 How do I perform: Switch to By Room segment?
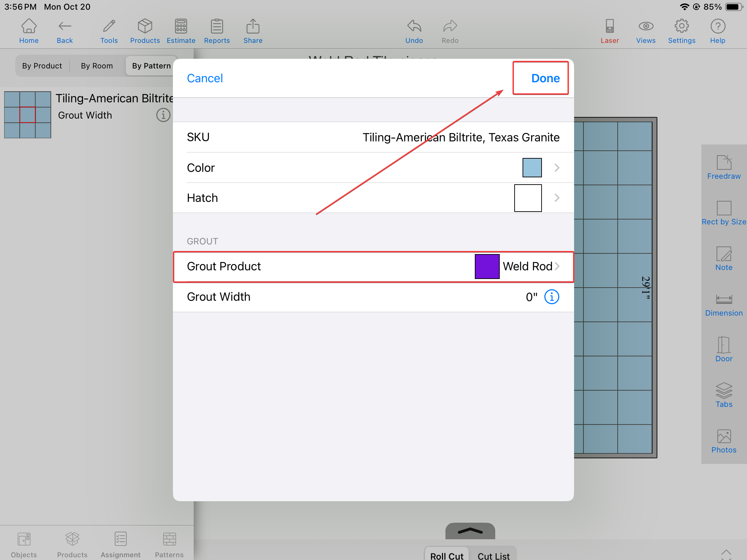tap(97, 66)
